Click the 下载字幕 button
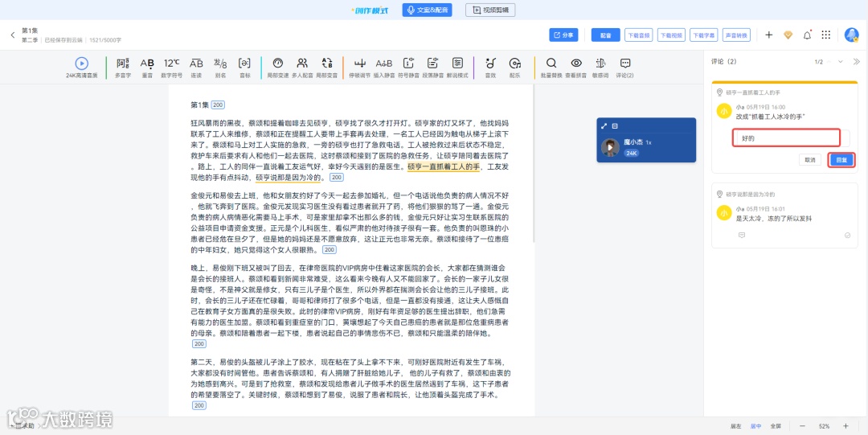 (x=704, y=35)
